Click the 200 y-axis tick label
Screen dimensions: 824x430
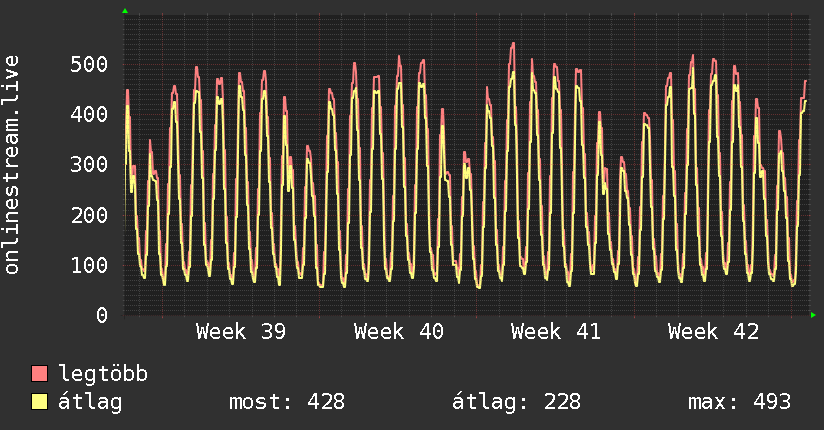coord(89,215)
